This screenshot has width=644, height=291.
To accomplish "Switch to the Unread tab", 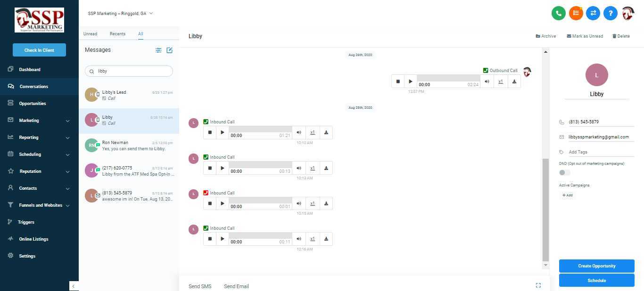I will (x=90, y=34).
